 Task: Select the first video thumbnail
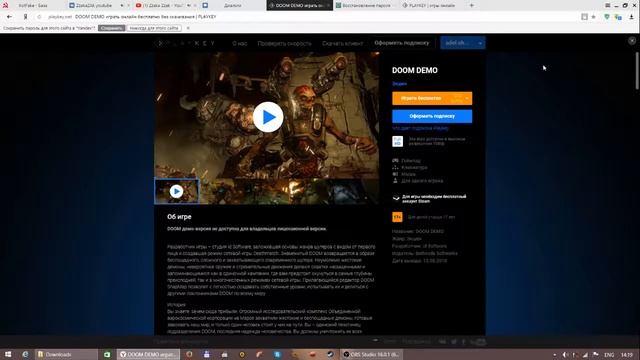tap(177, 191)
